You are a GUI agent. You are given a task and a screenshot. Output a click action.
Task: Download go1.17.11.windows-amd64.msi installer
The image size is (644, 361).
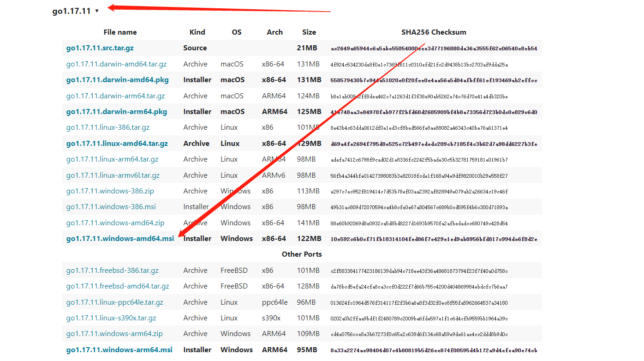click(x=120, y=239)
